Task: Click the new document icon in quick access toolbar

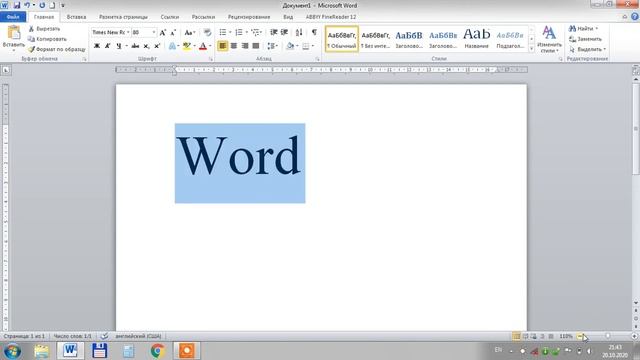Action: pyautogui.click(x=52, y=5)
